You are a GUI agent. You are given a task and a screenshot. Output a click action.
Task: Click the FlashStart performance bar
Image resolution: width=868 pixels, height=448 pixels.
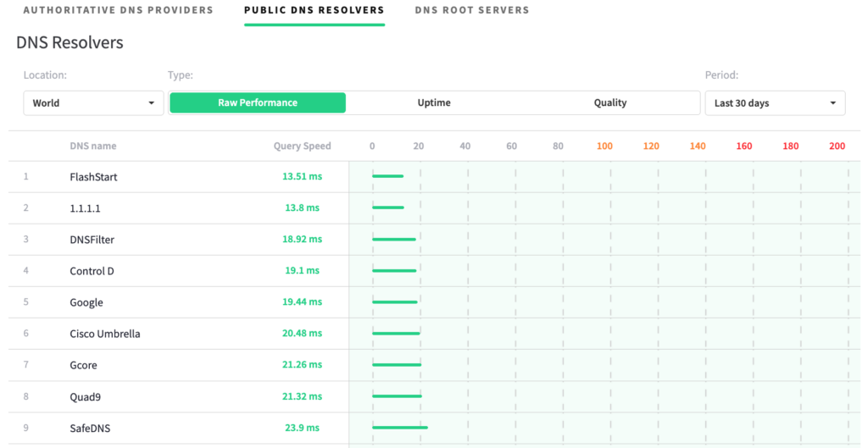pyautogui.click(x=387, y=176)
